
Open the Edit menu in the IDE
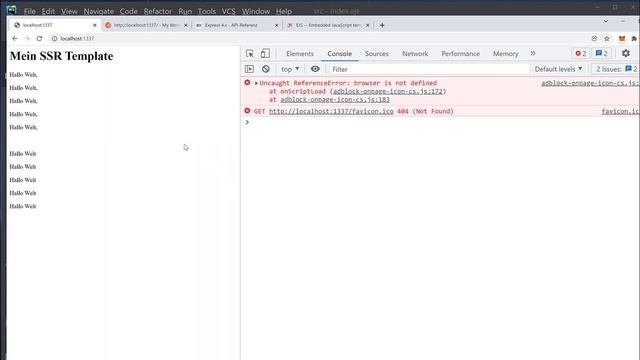click(48, 11)
